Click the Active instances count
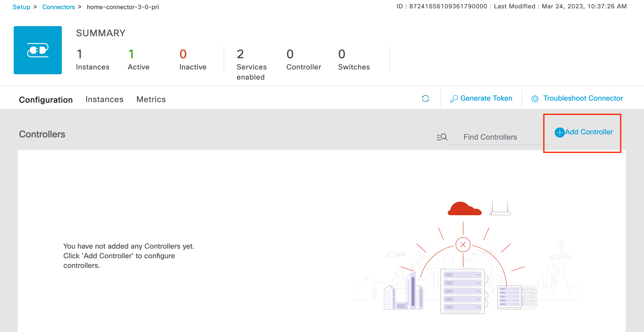Screen dimensions: 644x332 pyautogui.click(x=131, y=54)
